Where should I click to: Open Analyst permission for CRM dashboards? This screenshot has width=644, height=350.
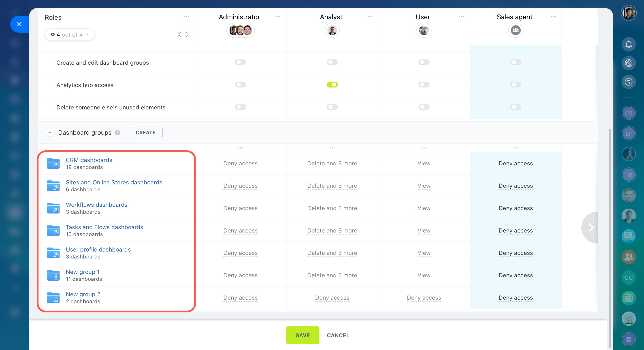(332, 164)
